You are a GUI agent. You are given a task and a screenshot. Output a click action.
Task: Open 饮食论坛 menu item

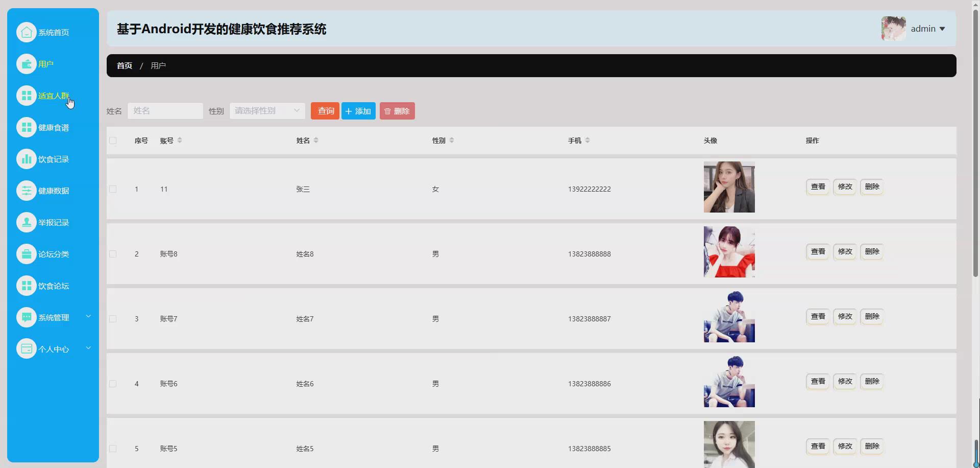click(x=54, y=286)
